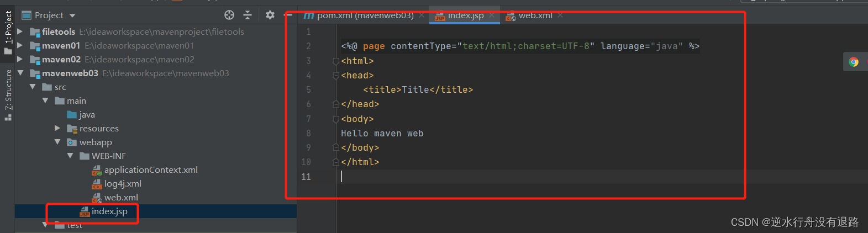Click the closing </html> tag line
868x233 pixels.
[x=360, y=162]
